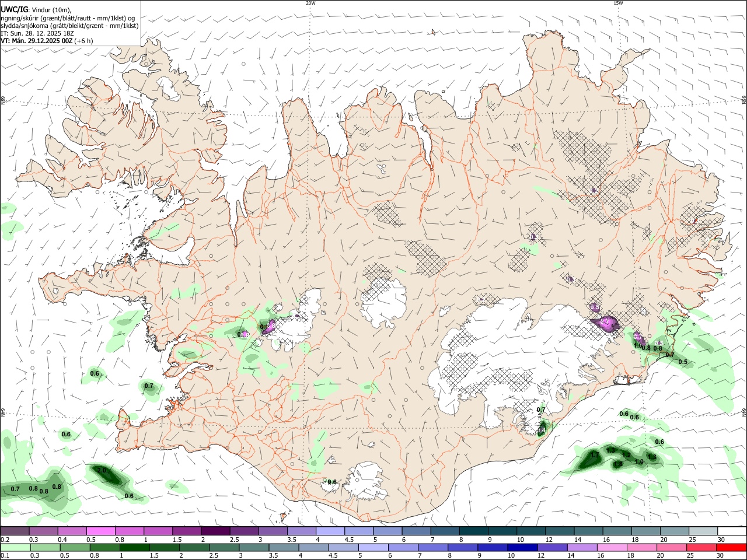Viewport: 747px width, 560px height.
Task: Click dark teal swatch between 8 and 9, upper legend
Action: click(473, 531)
